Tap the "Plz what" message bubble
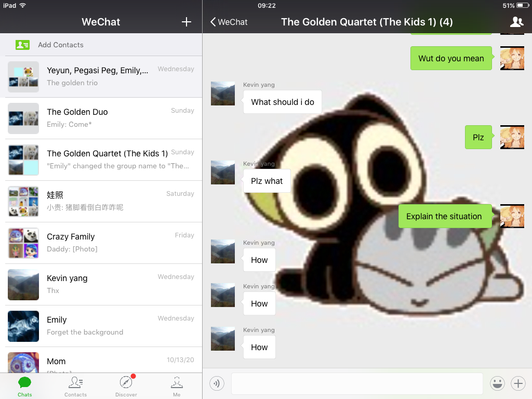Screen dimensions: 532x399 (267, 181)
